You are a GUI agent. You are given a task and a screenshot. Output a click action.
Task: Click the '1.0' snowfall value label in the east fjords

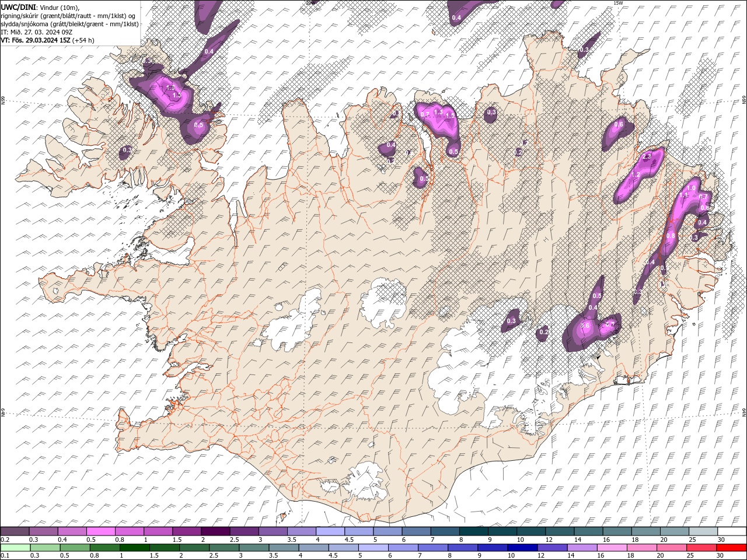(x=692, y=188)
